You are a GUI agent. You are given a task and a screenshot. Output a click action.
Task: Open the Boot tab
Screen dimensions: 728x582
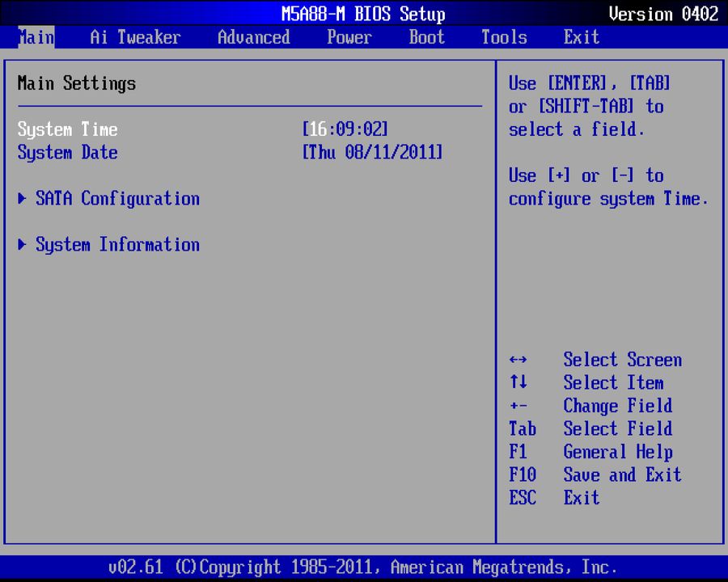[426, 37]
